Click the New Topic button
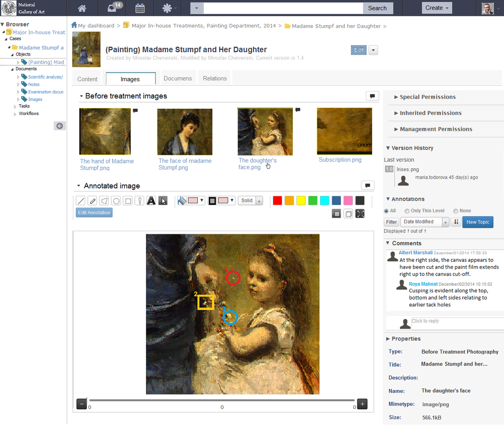Image resolution: width=504 pixels, height=425 pixels. click(477, 222)
